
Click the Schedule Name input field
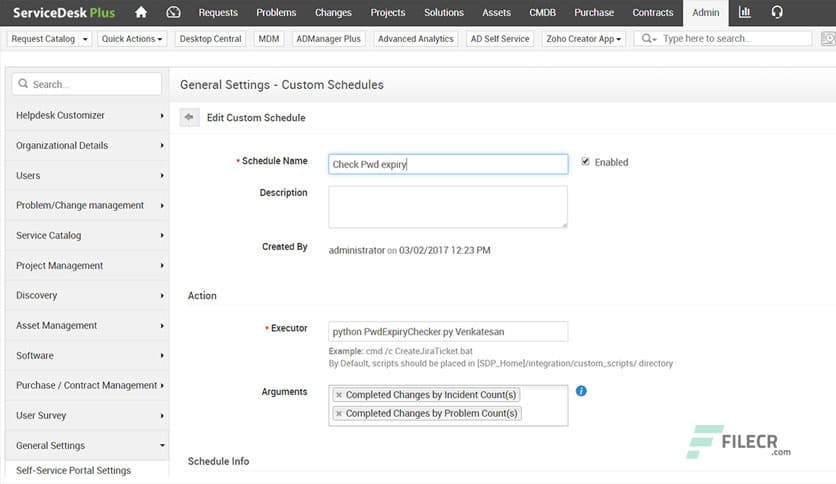tap(448, 164)
